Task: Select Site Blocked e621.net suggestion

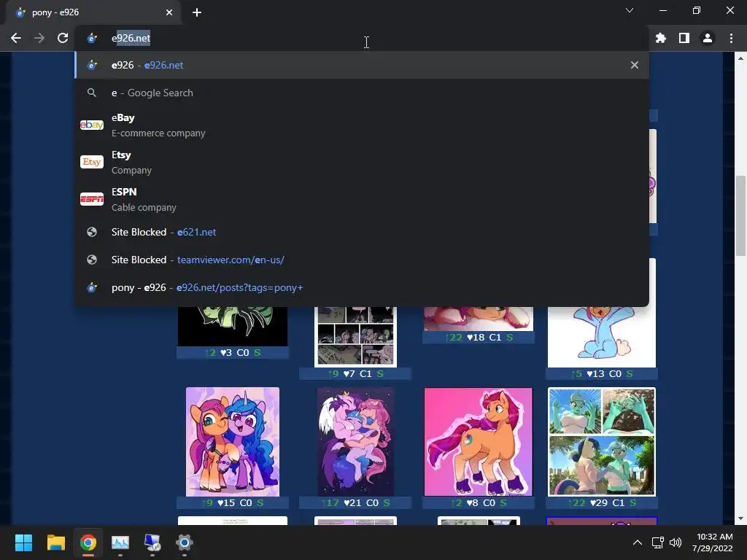Action: tap(362, 232)
